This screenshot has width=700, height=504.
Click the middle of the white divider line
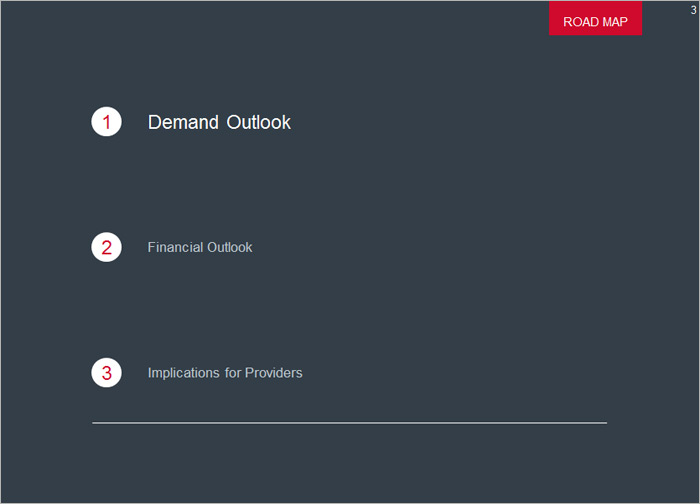(x=349, y=423)
